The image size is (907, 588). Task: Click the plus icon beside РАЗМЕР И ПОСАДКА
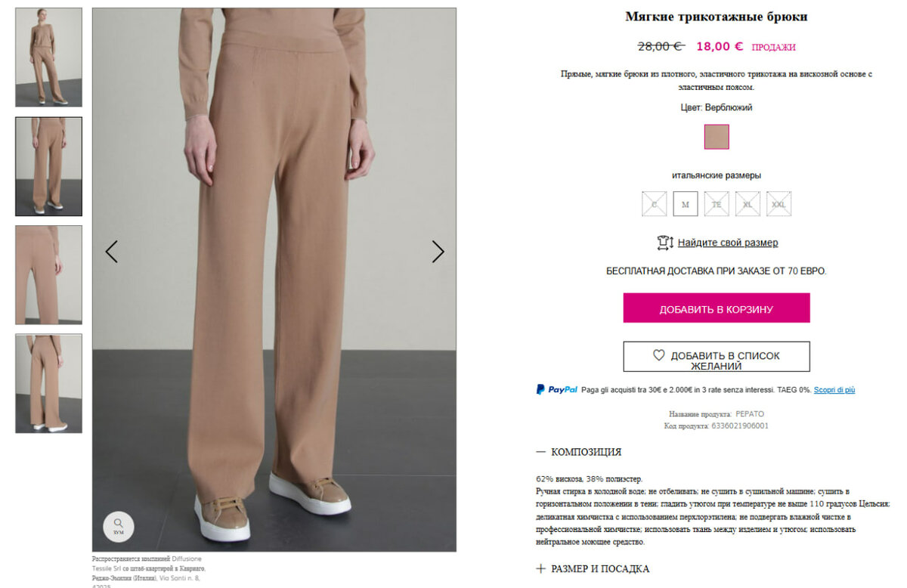click(540, 568)
